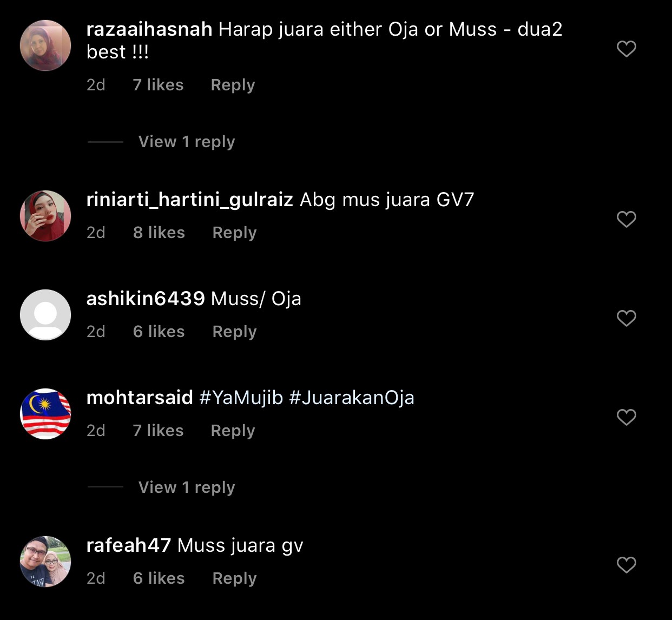672x620 pixels.
Task: Like rafeah47's Muss juara gv comment
Action: point(626,565)
